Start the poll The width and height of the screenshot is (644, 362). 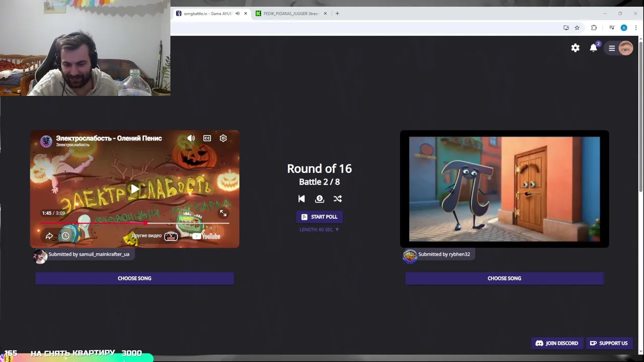[x=319, y=217]
